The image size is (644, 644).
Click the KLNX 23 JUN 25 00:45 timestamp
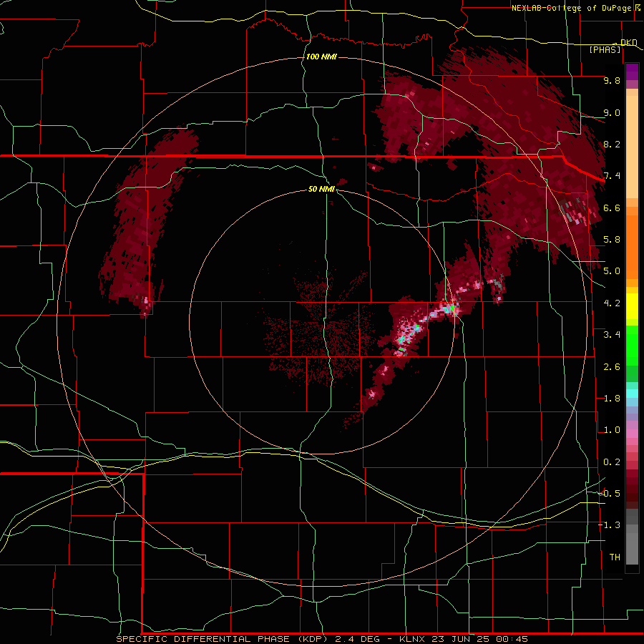click(463, 639)
